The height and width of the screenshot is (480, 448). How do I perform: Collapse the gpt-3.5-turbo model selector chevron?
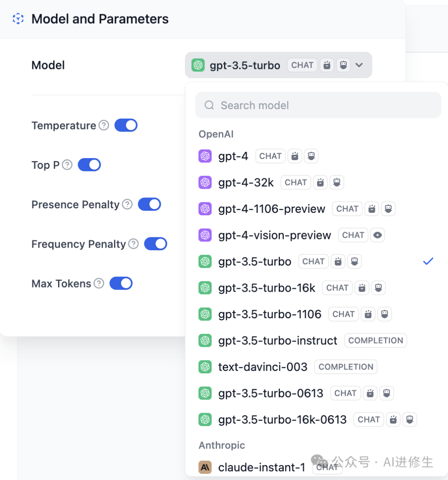[x=359, y=65]
